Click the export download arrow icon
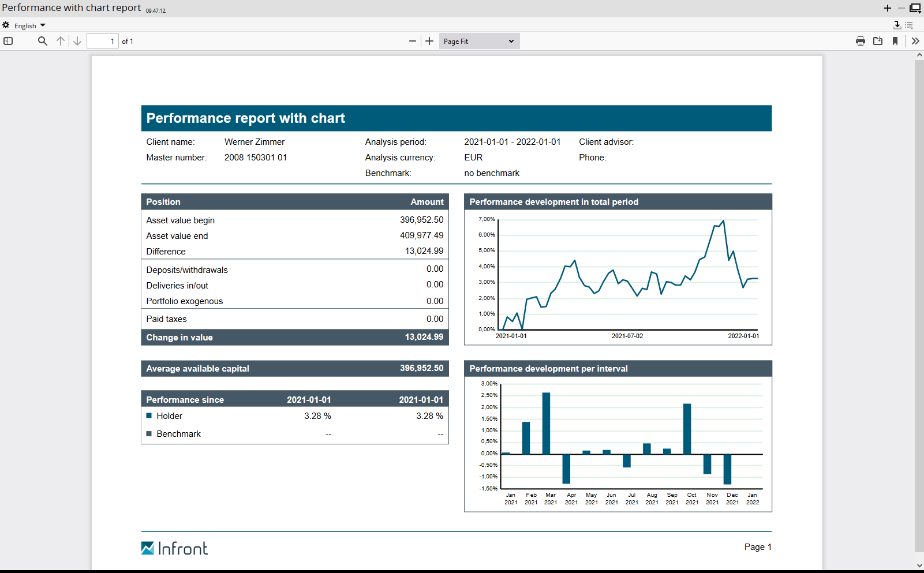 897,25
